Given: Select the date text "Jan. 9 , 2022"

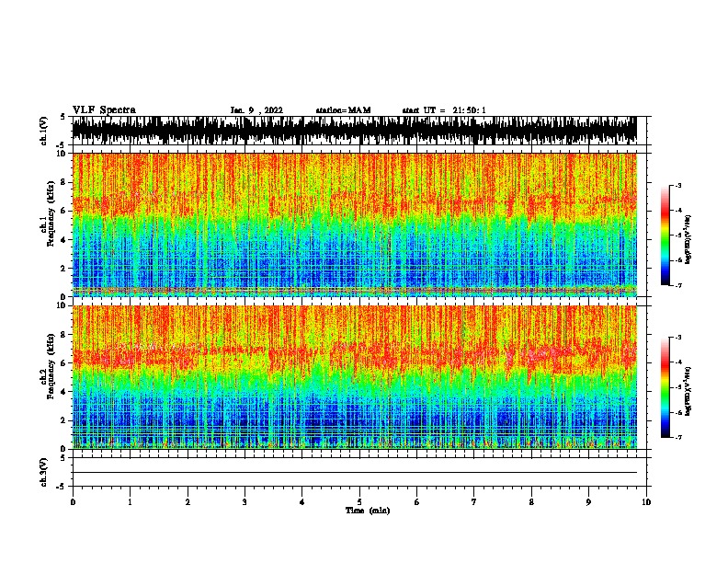Looking at the screenshot, I should 256,110.
